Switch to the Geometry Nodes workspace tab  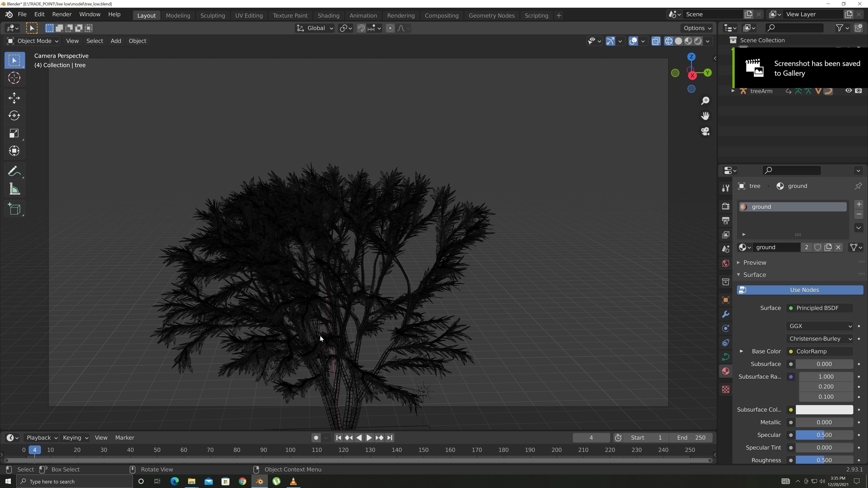[492, 16]
